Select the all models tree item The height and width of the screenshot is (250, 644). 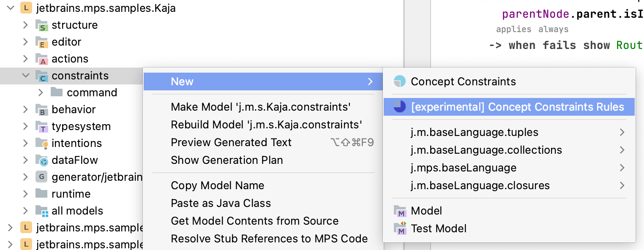click(x=77, y=211)
